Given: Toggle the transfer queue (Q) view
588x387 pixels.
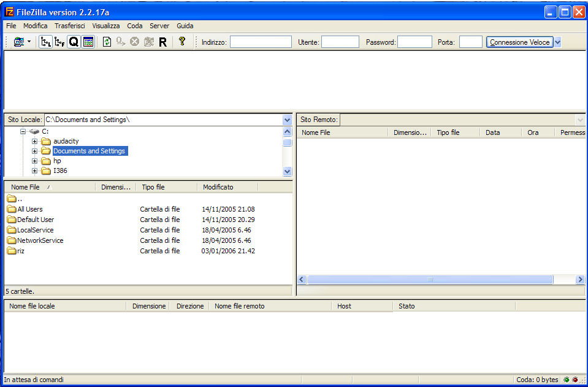Looking at the screenshot, I should coord(74,42).
